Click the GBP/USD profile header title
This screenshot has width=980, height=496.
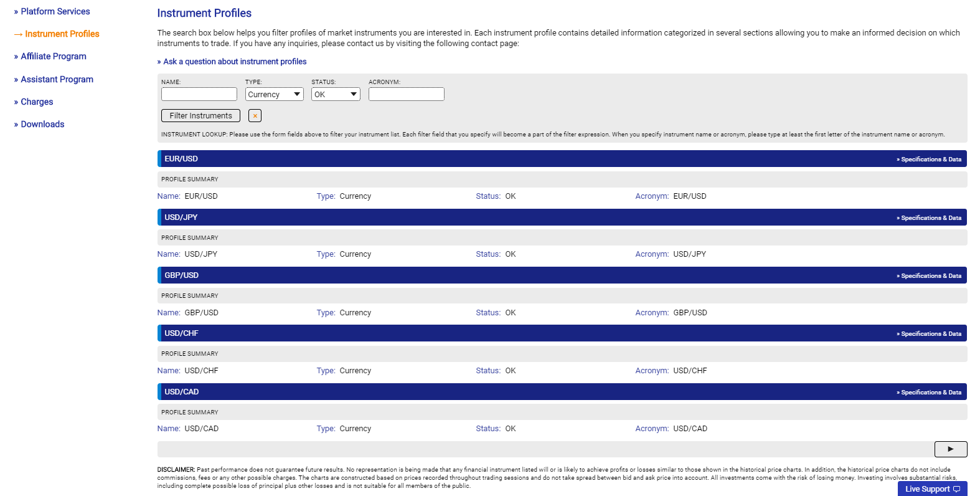(182, 275)
